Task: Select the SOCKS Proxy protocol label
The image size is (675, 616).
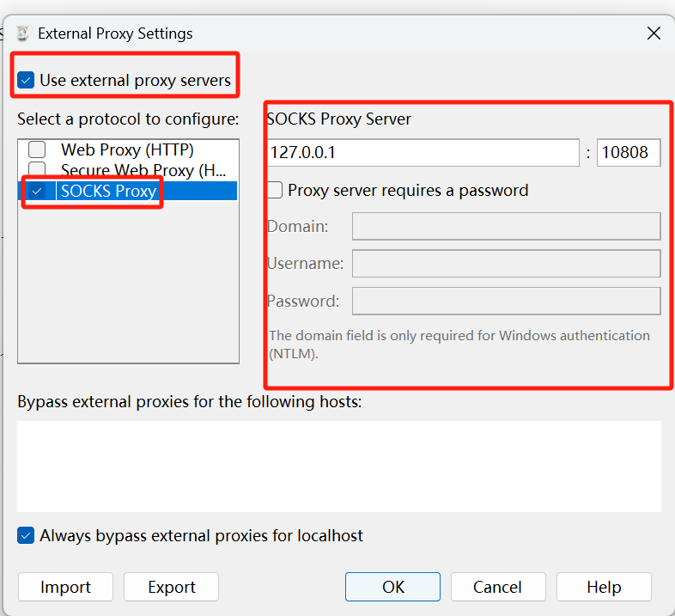Action: (108, 191)
